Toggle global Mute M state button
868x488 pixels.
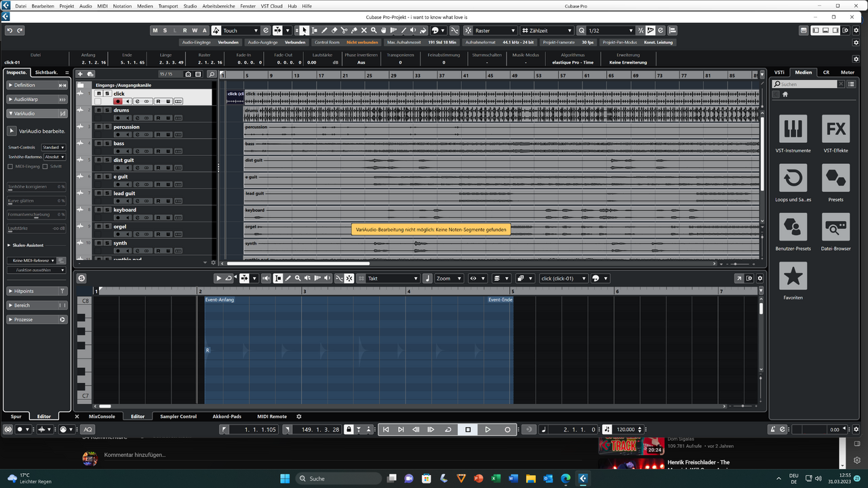[155, 30]
